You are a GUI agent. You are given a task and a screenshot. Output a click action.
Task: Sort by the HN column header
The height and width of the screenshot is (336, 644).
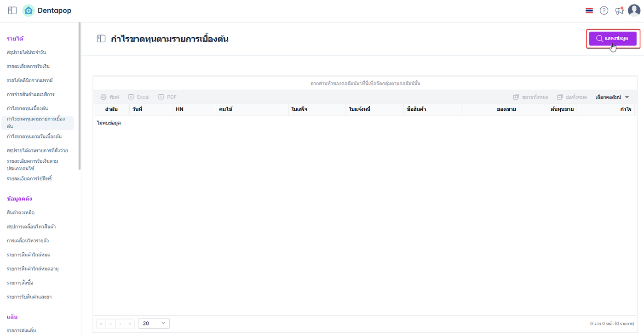[x=194, y=109]
